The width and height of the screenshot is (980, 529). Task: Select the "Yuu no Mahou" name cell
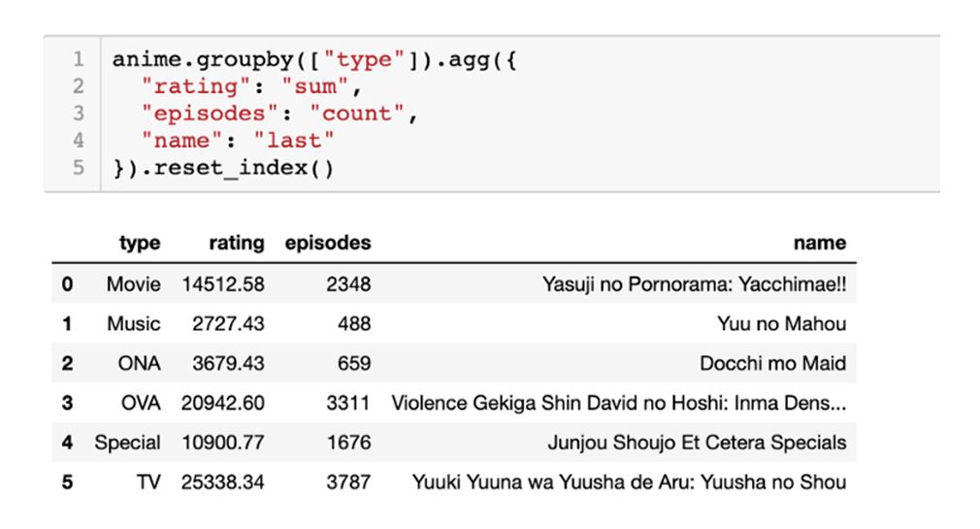tap(782, 324)
